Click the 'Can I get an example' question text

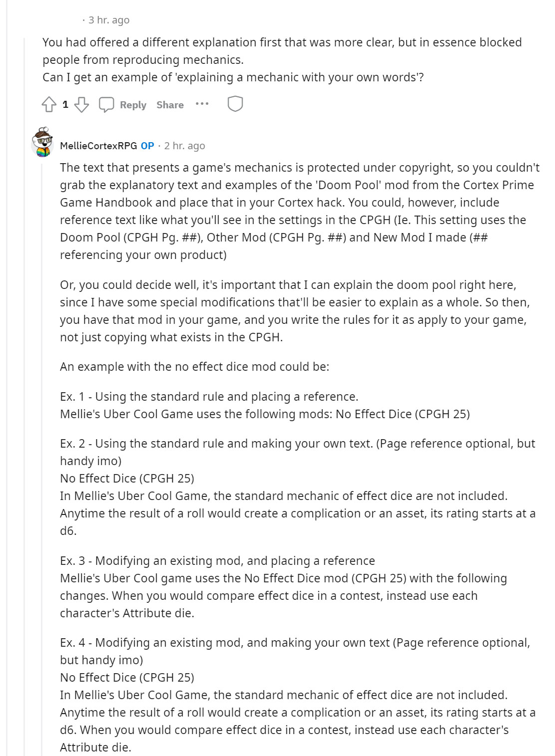click(x=233, y=77)
